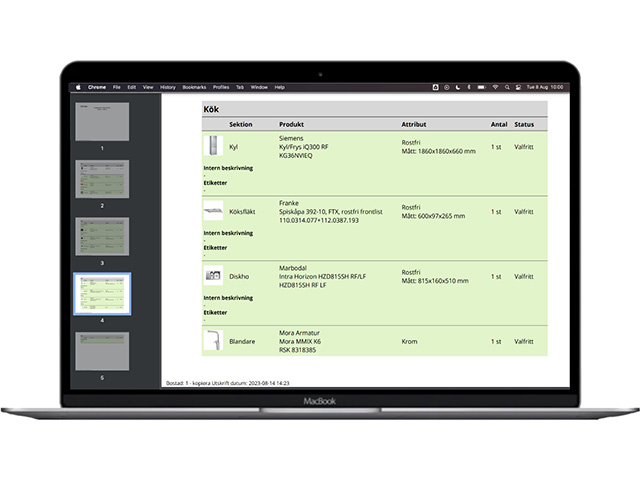Click Valfritt status in Blandare row
This screenshot has height=480, width=640.
pyautogui.click(x=524, y=341)
